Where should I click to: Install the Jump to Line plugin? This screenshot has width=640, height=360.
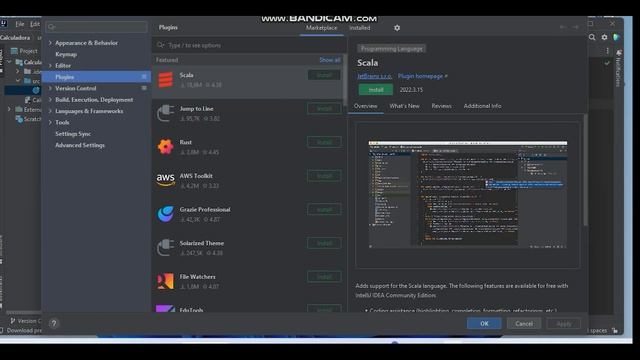324,109
